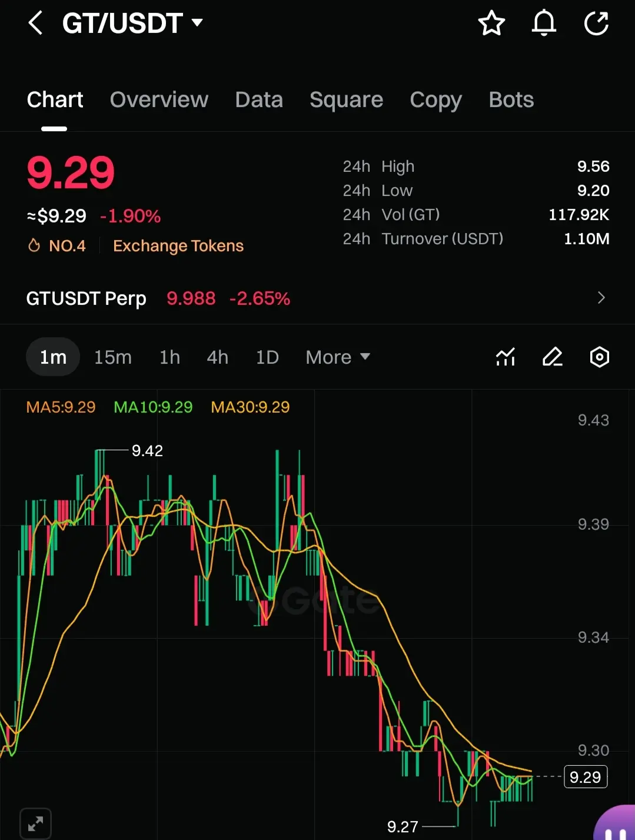Image resolution: width=635 pixels, height=840 pixels.
Task: Tap the purple floating button in corner
Action: pos(616,823)
